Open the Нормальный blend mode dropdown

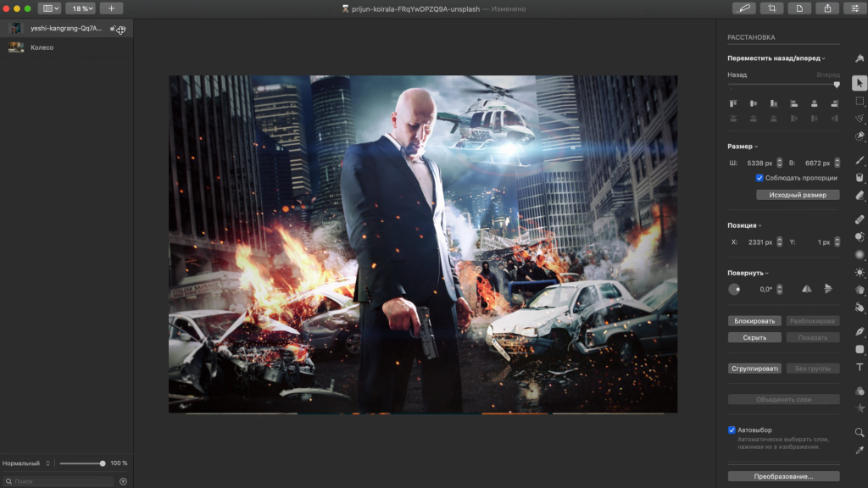pyautogui.click(x=26, y=463)
